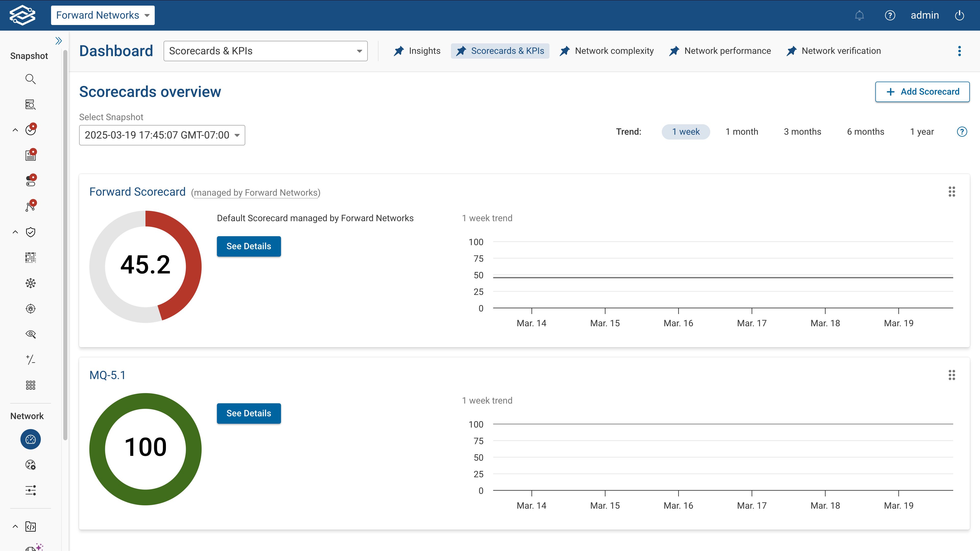The image size is (980, 551).
Task: Click Add Scorecard
Action: tap(922, 92)
